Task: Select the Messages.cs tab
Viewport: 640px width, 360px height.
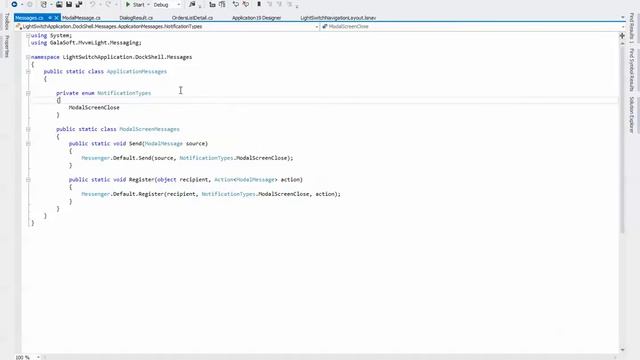Action: (x=29, y=18)
